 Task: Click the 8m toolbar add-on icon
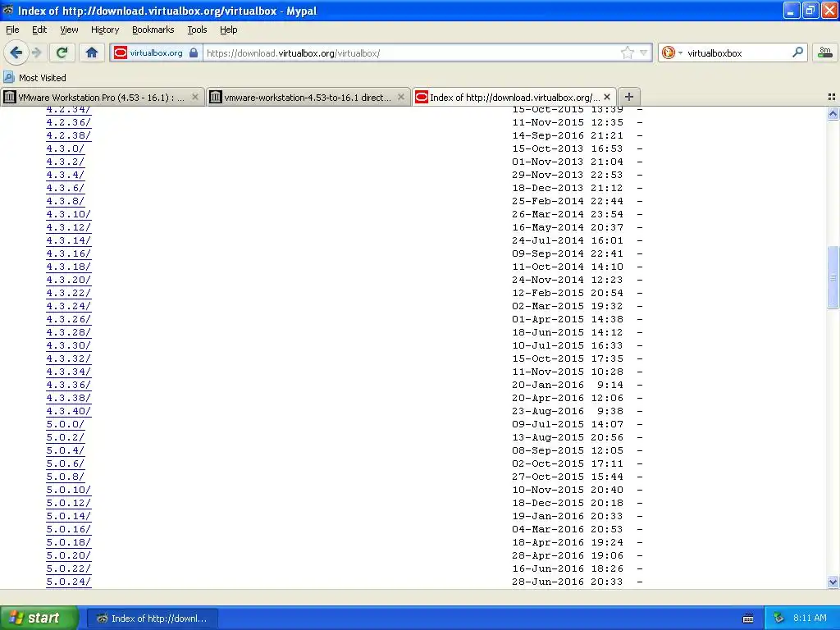(x=825, y=52)
